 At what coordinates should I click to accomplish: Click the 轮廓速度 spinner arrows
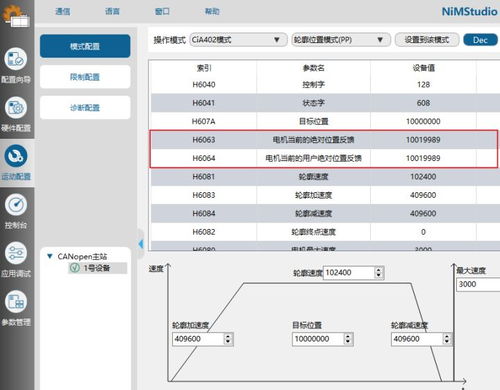pos(378,273)
